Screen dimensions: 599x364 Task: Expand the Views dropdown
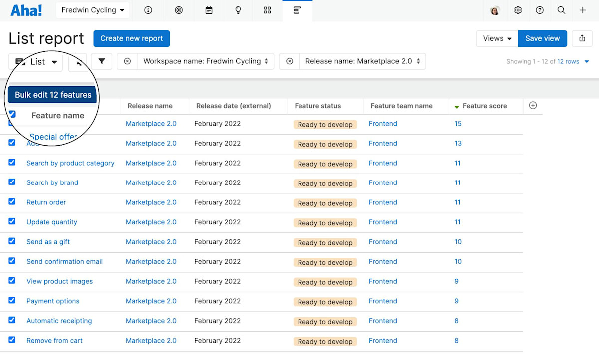497,38
